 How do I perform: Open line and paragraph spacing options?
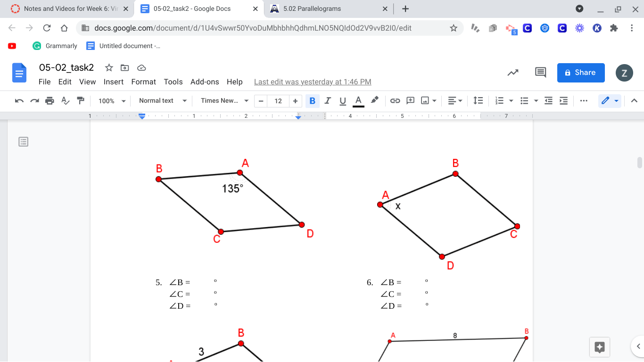[478, 101]
